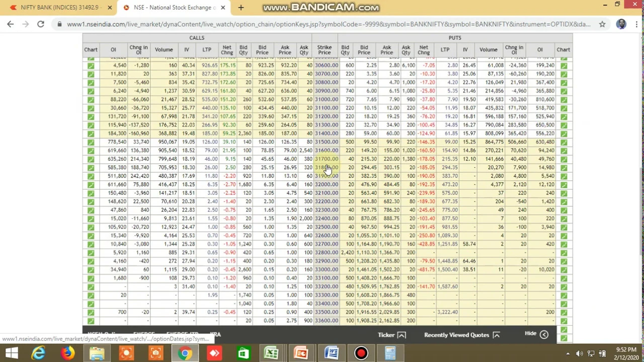Open put chart icon for 31700.00 strike row

pos(563,159)
